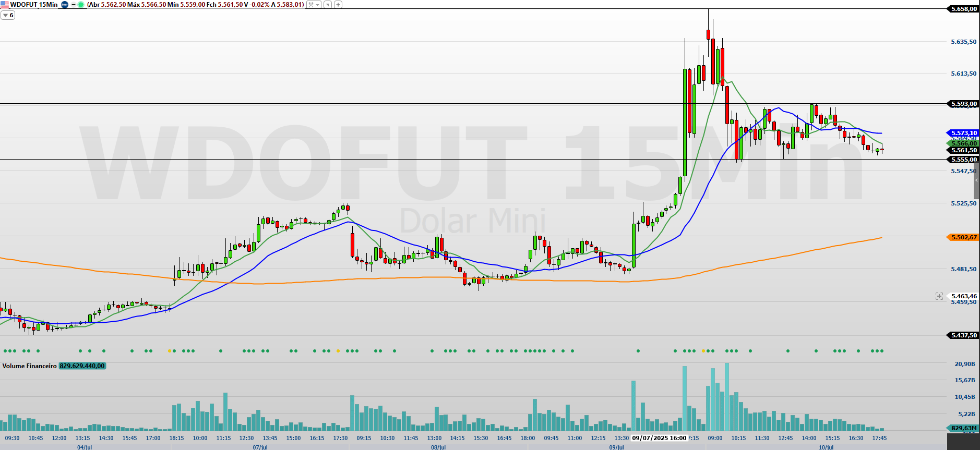The height and width of the screenshot is (450, 980).
Task: Select the 5.593,00 horizontal line price tag
Action: point(963,104)
